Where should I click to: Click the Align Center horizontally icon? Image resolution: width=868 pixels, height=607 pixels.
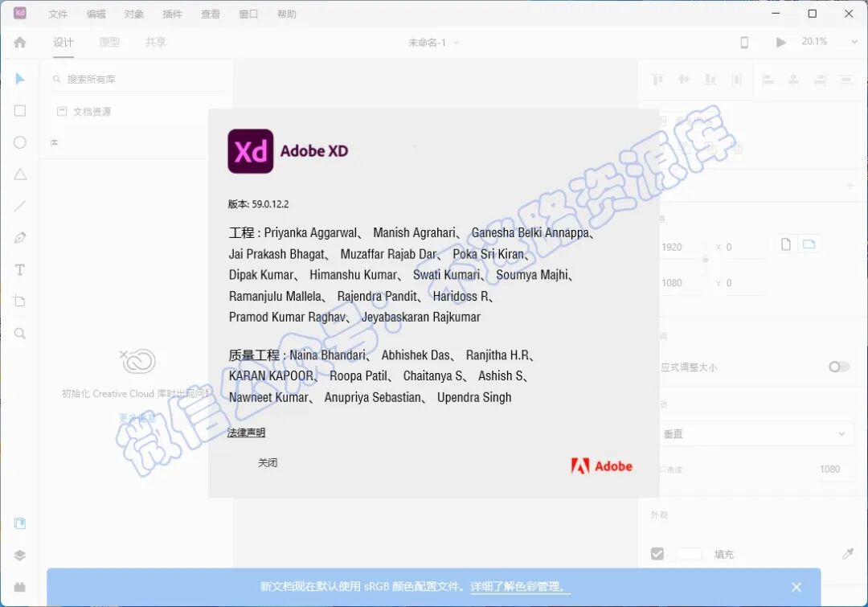(793, 80)
